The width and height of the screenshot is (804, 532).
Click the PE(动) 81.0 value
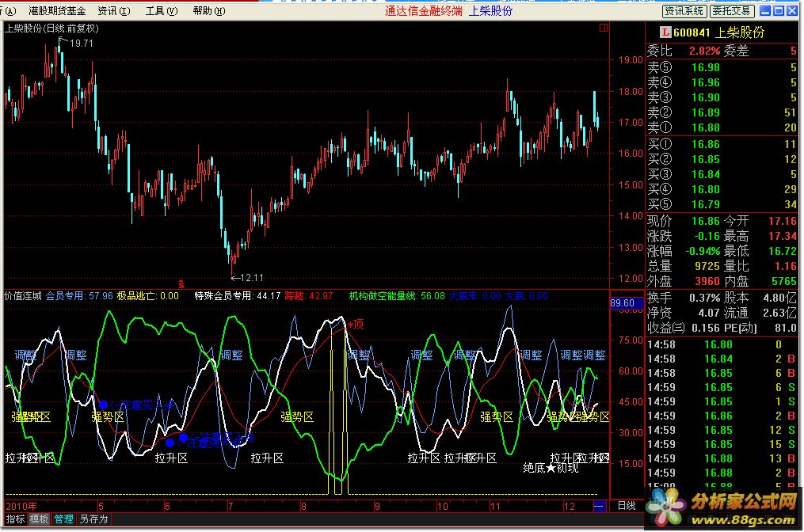pyautogui.click(x=786, y=328)
